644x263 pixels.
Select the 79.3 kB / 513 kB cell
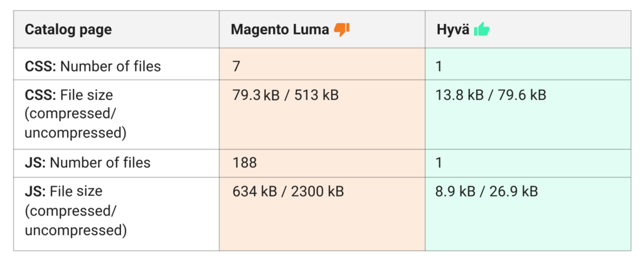(x=285, y=95)
